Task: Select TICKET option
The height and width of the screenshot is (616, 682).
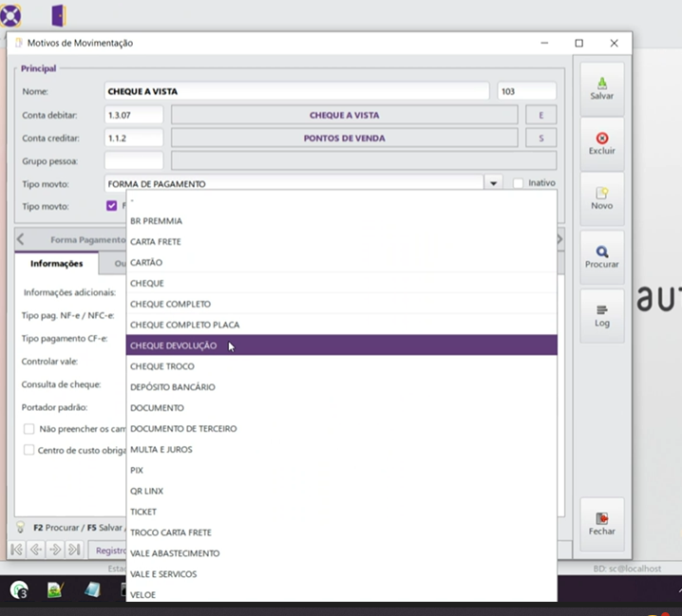Action: coord(341,512)
